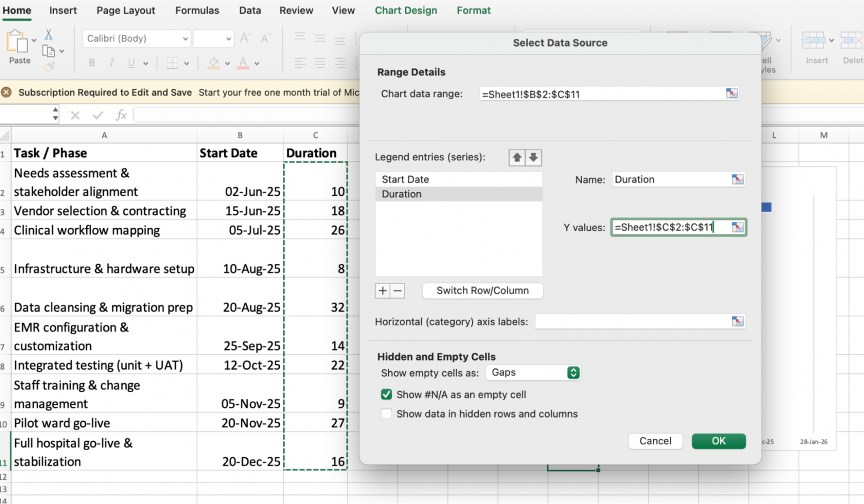Image resolution: width=864 pixels, height=504 pixels.
Task: Click the Y values range selector icon
Action: point(737,227)
